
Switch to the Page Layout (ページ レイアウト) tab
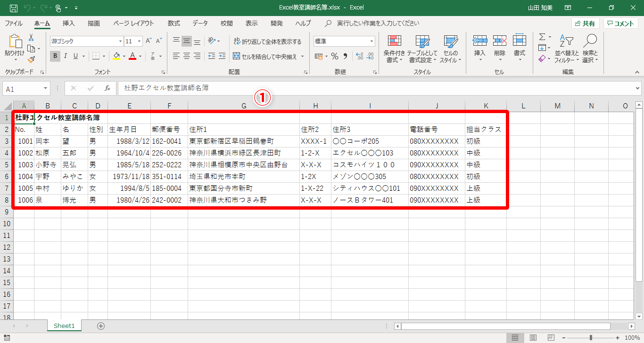tap(133, 23)
